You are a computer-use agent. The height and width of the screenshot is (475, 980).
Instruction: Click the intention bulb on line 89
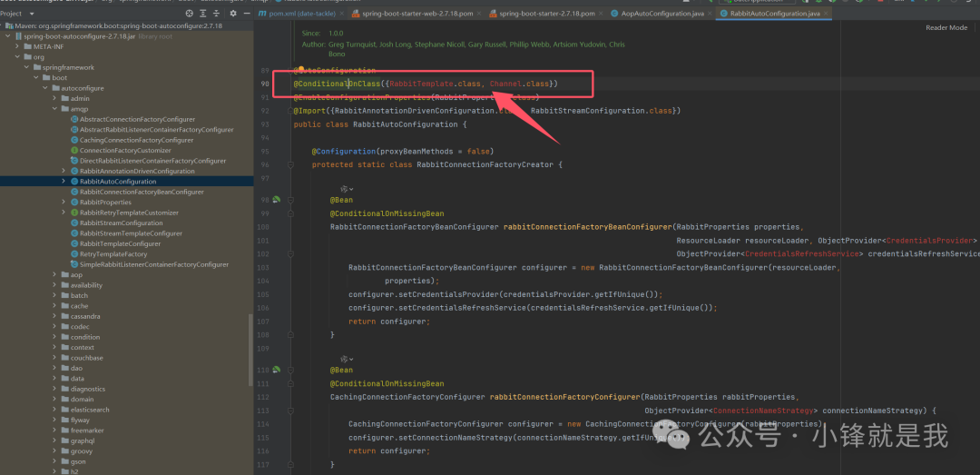pos(300,70)
